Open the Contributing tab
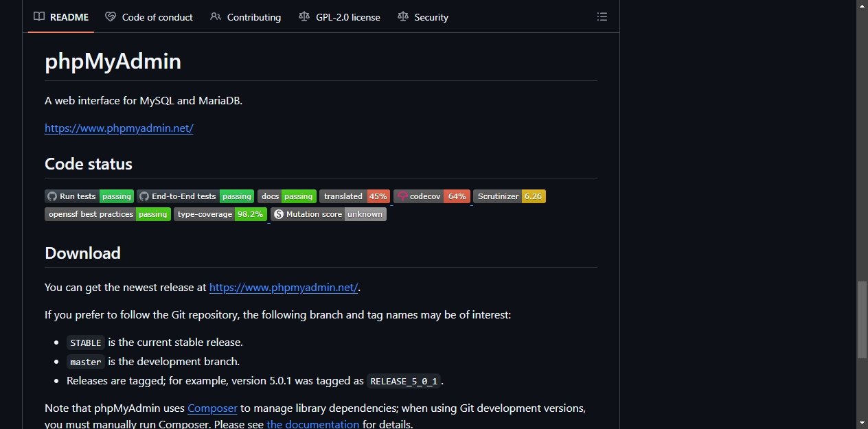Image resolution: width=868 pixels, height=429 pixels. pyautogui.click(x=245, y=17)
